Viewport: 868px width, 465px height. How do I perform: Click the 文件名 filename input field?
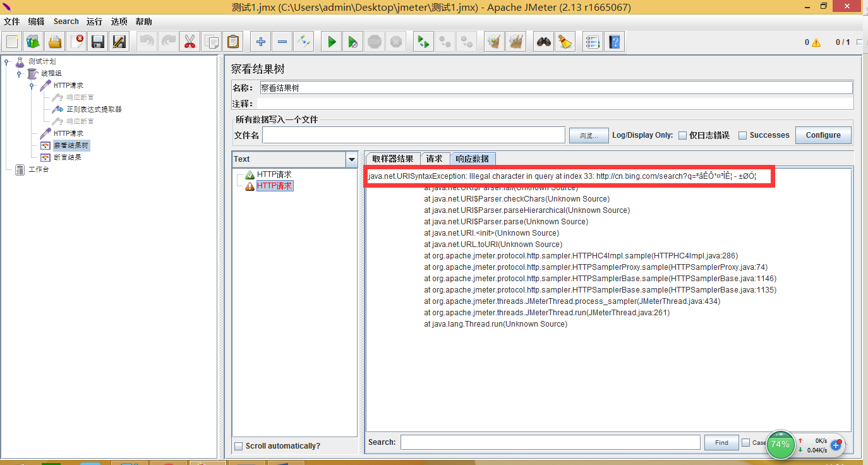(414, 135)
